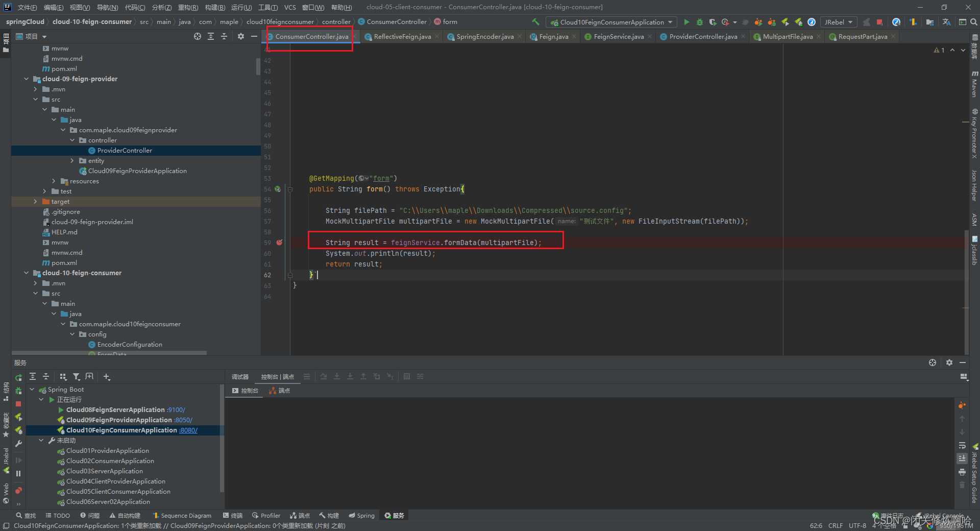Viewport: 980px width, 531px height.
Task: Click the Services tree vertical scrollbar
Action: coord(222,438)
